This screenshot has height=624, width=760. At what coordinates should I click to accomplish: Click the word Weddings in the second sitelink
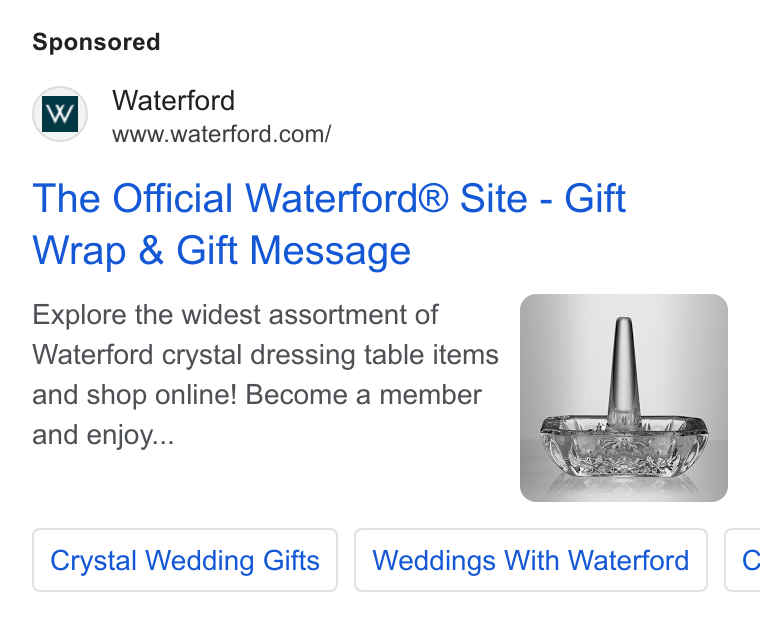433,561
